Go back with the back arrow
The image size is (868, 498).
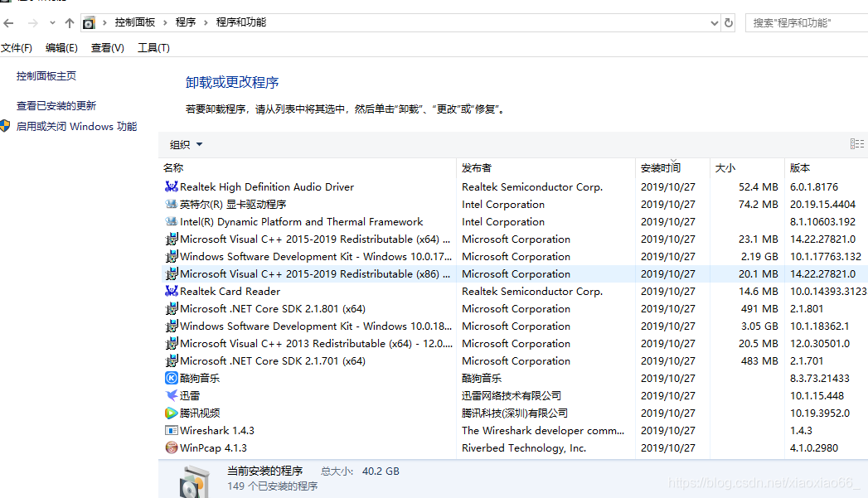click(8, 22)
